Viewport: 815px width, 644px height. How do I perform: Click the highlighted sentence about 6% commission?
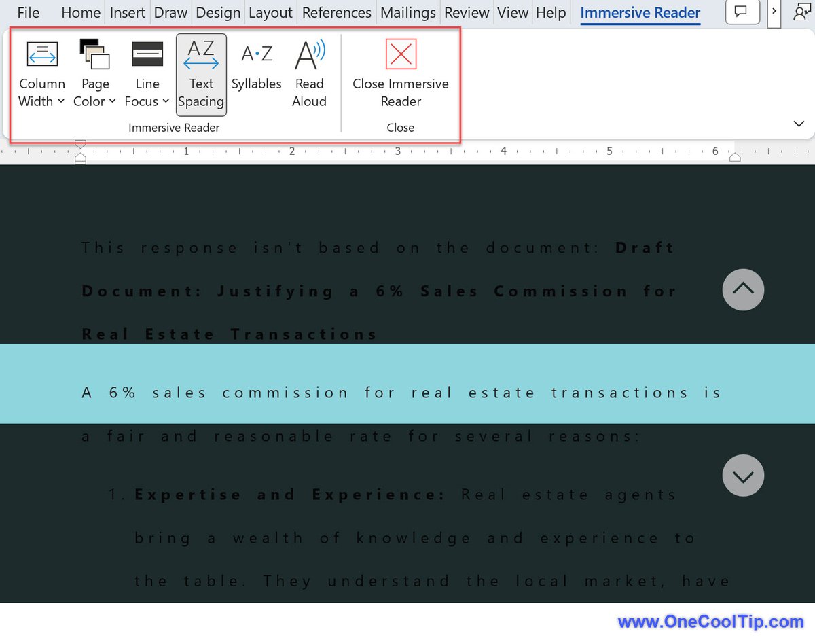(401, 393)
